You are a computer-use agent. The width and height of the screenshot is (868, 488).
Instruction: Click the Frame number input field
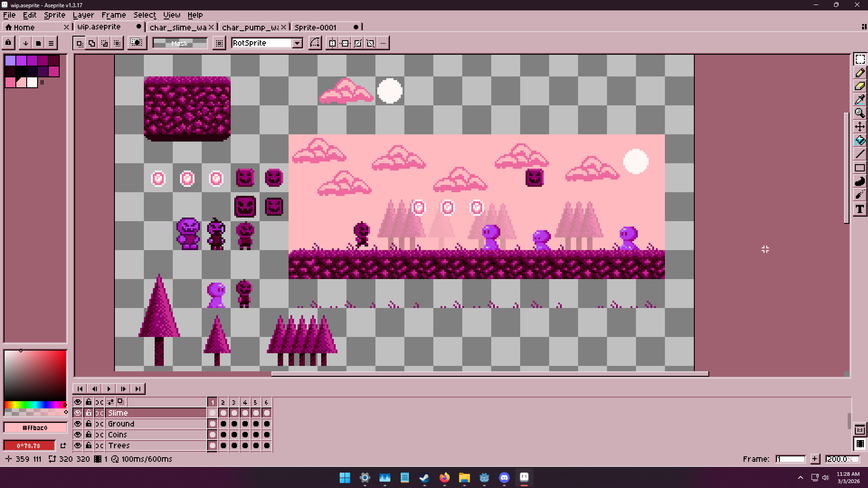tap(790, 459)
